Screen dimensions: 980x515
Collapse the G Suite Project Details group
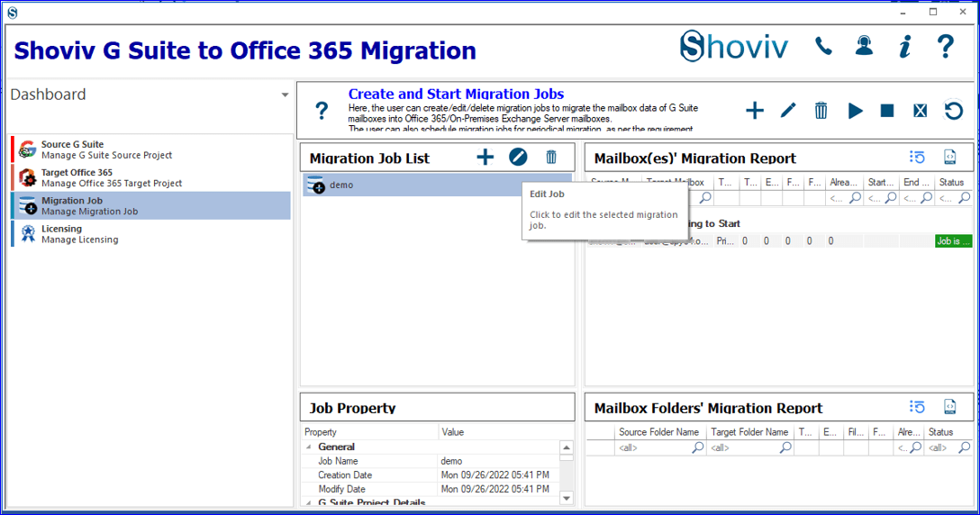(x=308, y=502)
